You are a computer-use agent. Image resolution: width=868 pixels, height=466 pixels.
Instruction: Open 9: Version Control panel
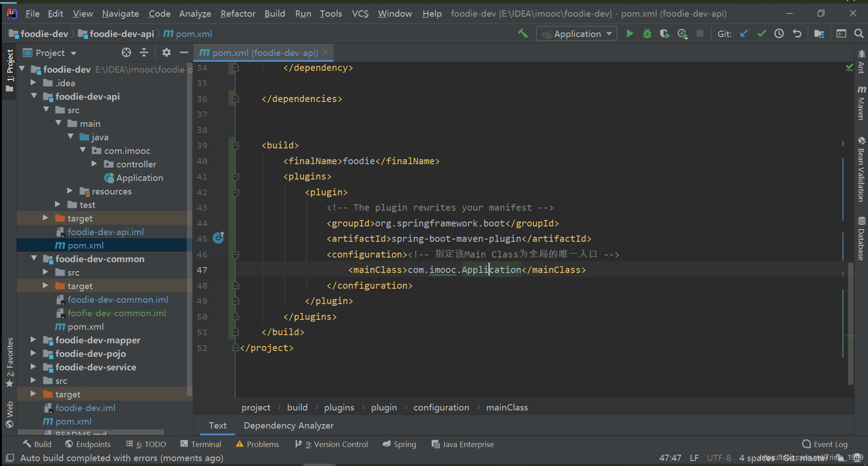[x=331, y=444]
